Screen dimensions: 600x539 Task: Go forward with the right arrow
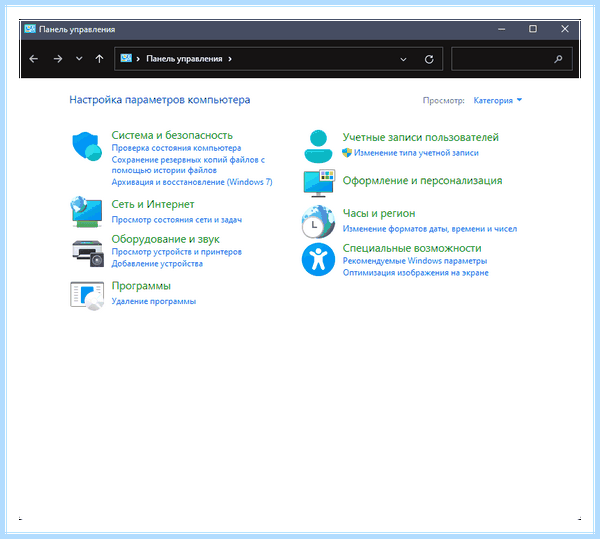[x=58, y=59]
